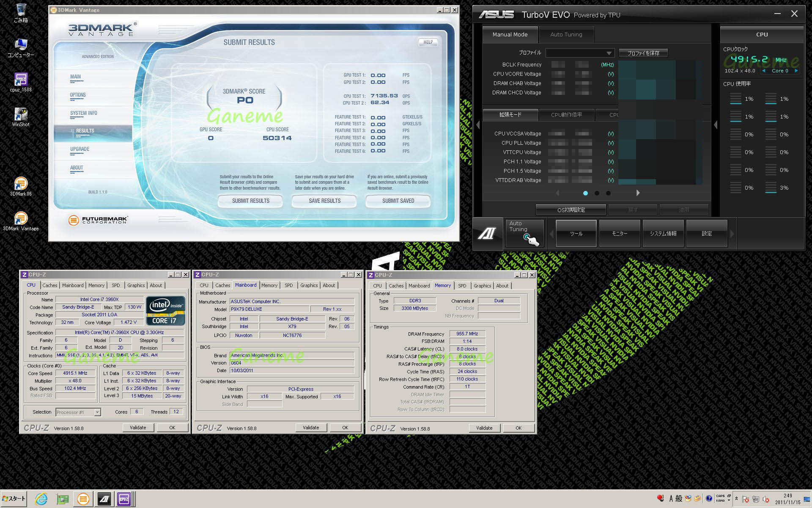Select the third page indicator dot in TurboV
The height and width of the screenshot is (508, 812).
click(608, 193)
